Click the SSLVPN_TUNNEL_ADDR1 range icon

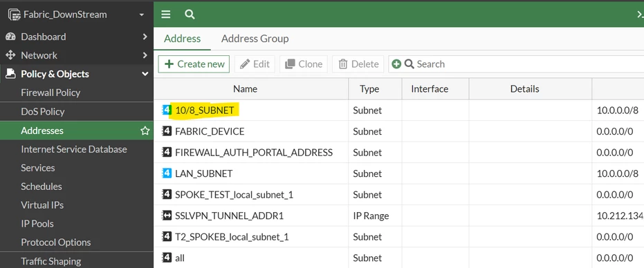(x=167, y=216)
